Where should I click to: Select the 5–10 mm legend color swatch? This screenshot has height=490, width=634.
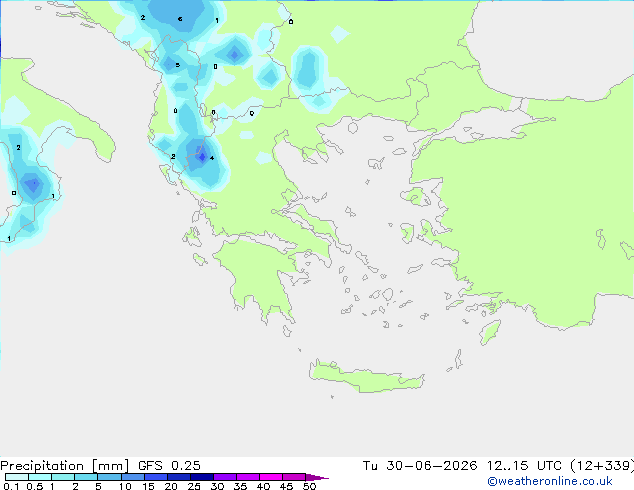click(109, 477)
